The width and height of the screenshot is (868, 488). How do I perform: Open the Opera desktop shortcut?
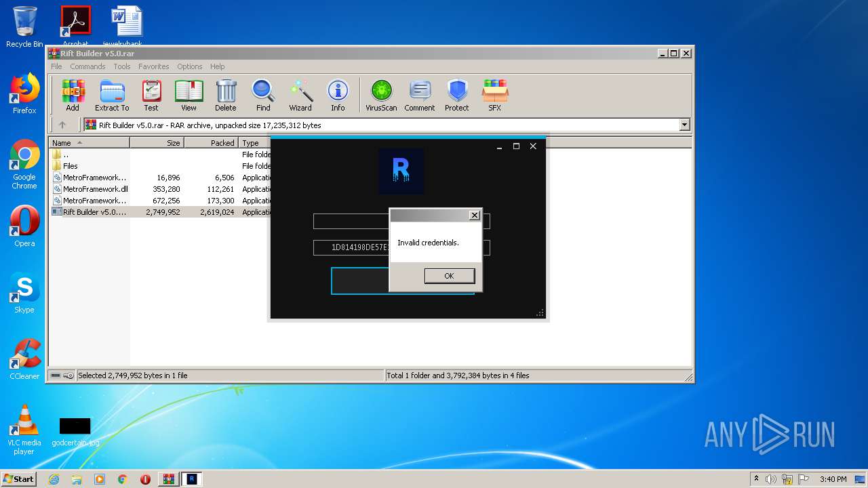(24, 226)
